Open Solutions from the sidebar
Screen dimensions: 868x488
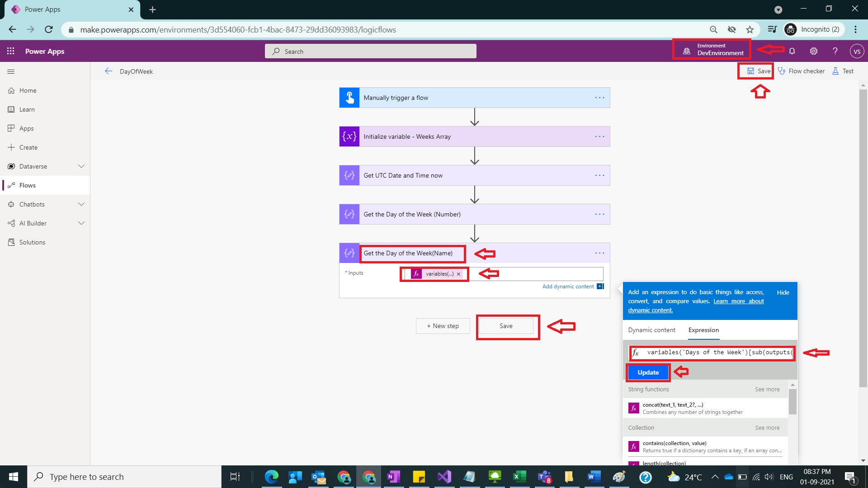pyautogui.click(x=32, y=242)
